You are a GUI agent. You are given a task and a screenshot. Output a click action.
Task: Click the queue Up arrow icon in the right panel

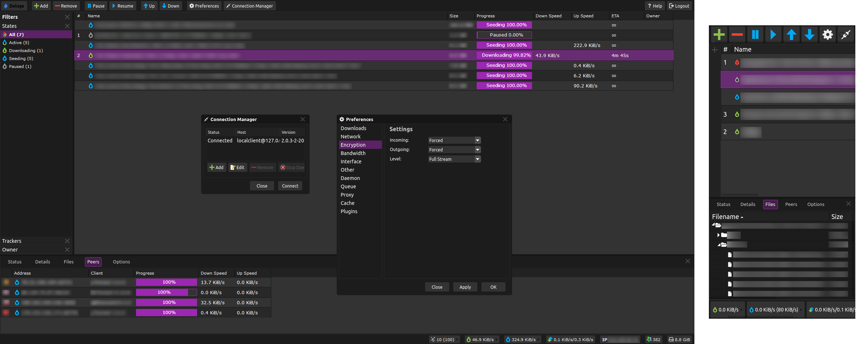(x=791, y=35)
